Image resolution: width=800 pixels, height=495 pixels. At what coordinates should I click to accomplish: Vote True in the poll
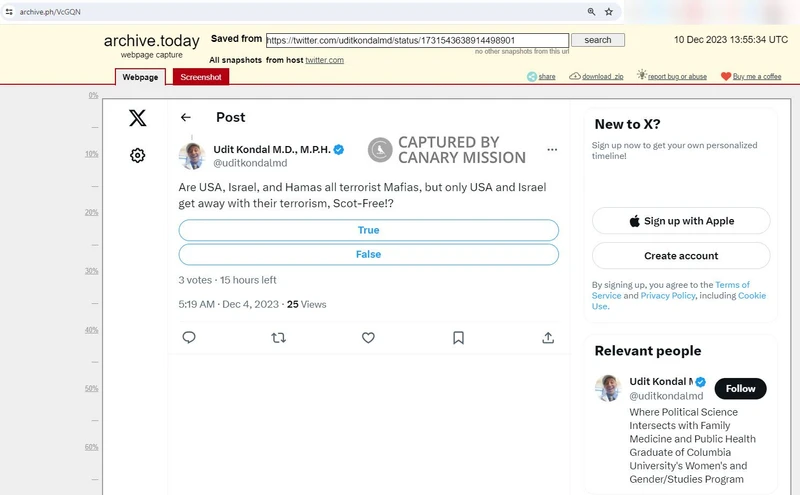[x=368, y=230]
